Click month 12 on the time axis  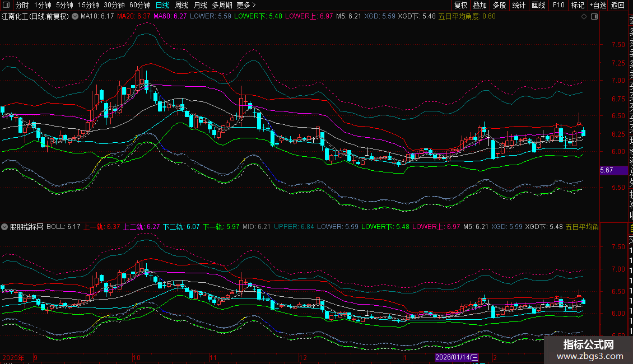302,357
